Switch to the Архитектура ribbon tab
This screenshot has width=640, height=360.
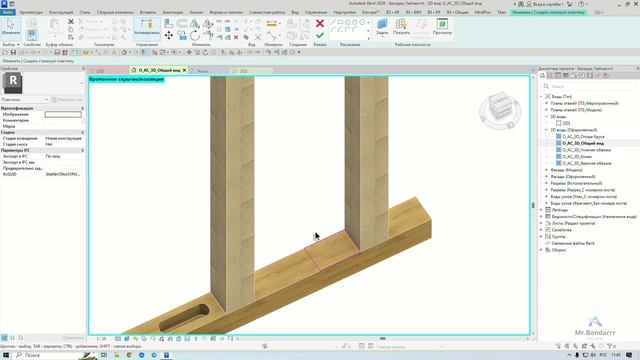coord(31,12)
